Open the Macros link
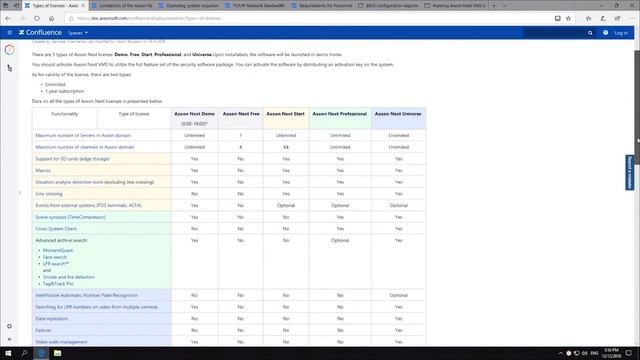Image resolution: width=640 pixels, height=360 pixels. (x=43, y=170)
